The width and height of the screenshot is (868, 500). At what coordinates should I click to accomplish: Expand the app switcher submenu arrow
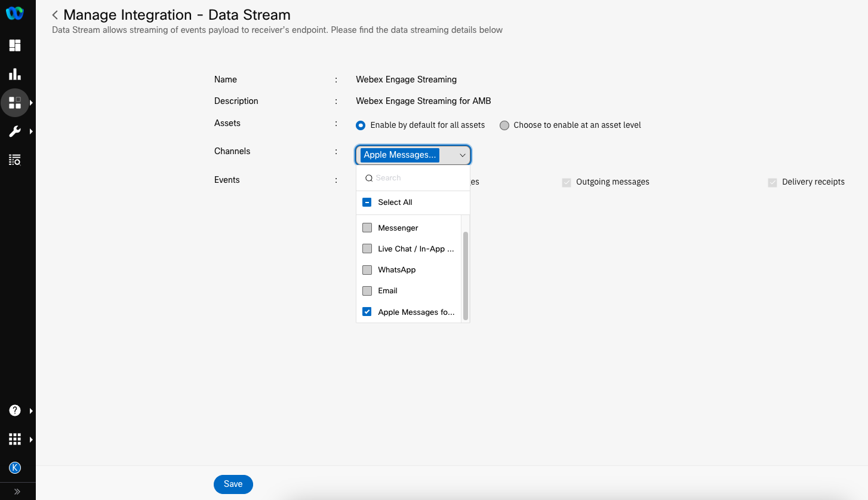[31, 440]
